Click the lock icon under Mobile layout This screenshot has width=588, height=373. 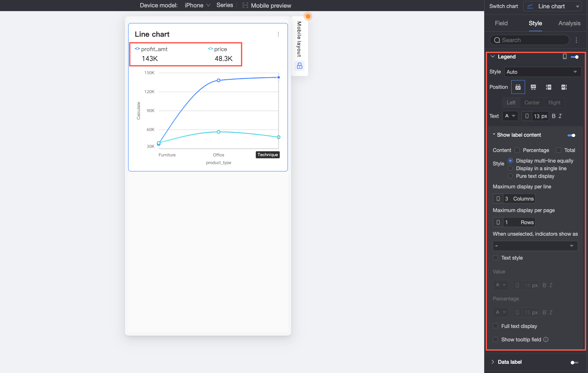(x=300, y=66)
